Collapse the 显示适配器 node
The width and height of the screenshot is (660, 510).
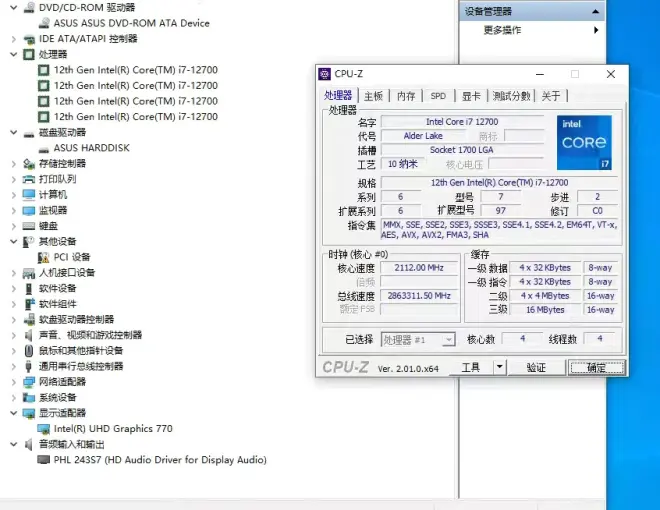click(14, 413)
